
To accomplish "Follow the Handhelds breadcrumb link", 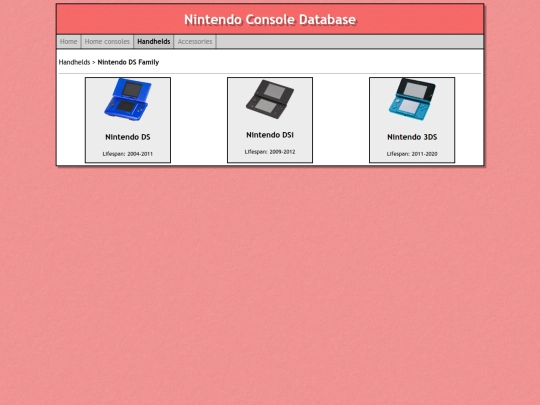I will point(74,62).
